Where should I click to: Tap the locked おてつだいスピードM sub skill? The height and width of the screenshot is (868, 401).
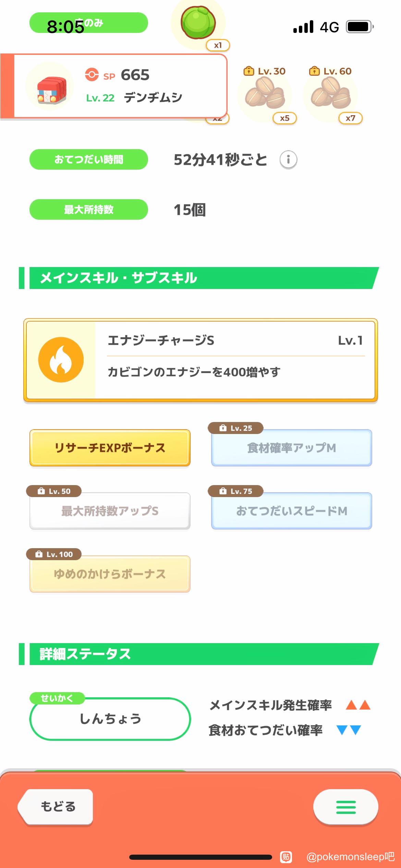click(x=292, y=511)
